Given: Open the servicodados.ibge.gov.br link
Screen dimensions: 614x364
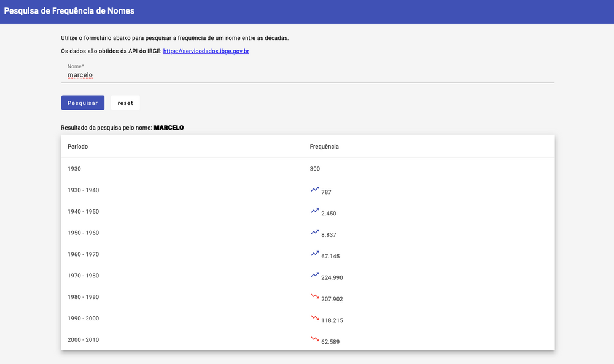Looking at the screenshot, I should coord(206,52).
